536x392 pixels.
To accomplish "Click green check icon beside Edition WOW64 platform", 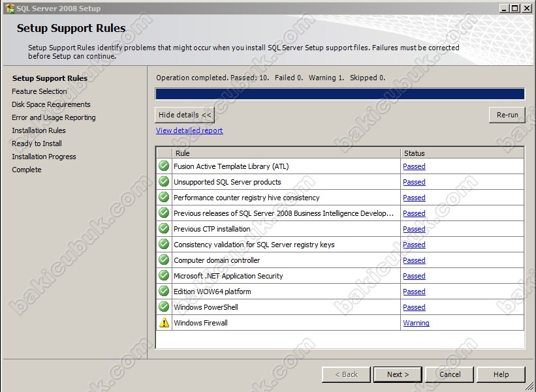I will tap(164, 292).
